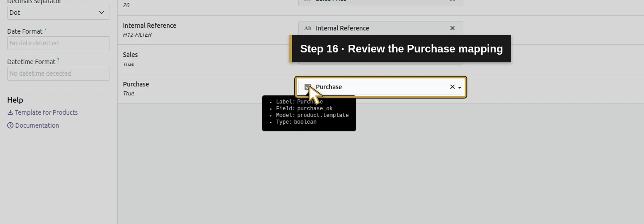Click the download icon beside Template for Products

10,112
